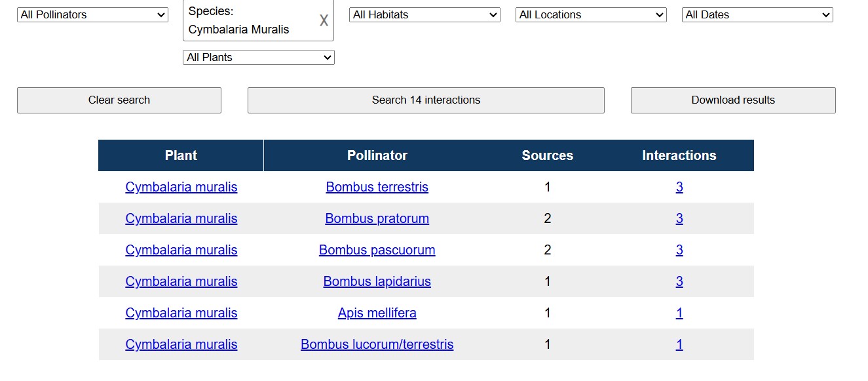Expand the All Plants dropdown
The image size is (868, 381).
(x=258, y=58)
